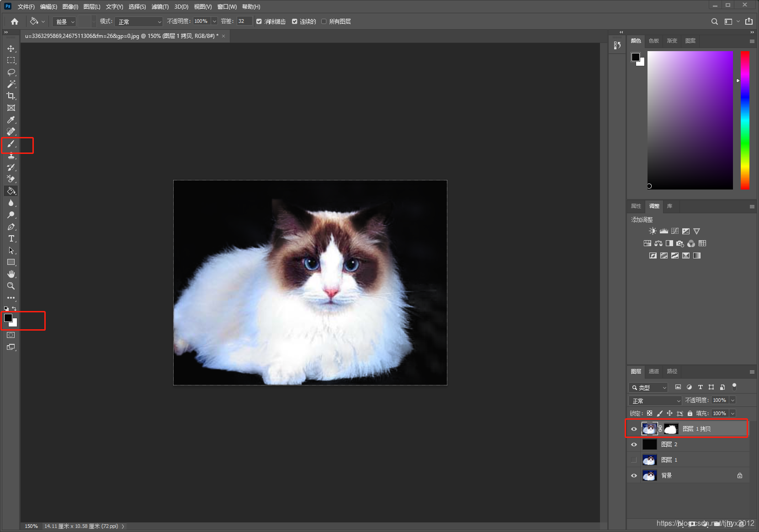Choose the Eyedropper tool

coord(11,120)
